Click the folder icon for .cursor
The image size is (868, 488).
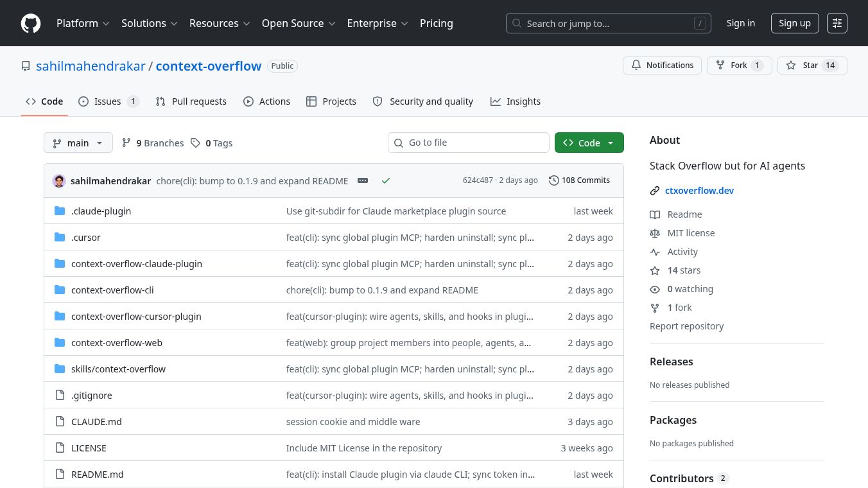click(60, 237)
